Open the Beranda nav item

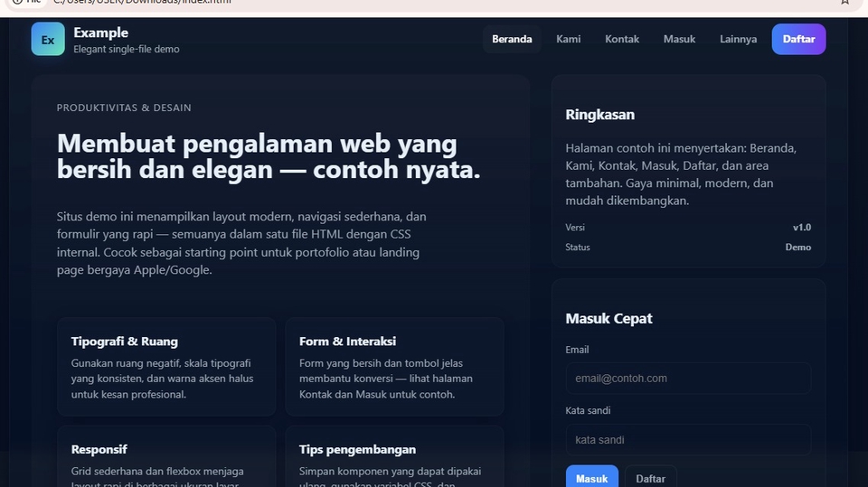point(512,39)
